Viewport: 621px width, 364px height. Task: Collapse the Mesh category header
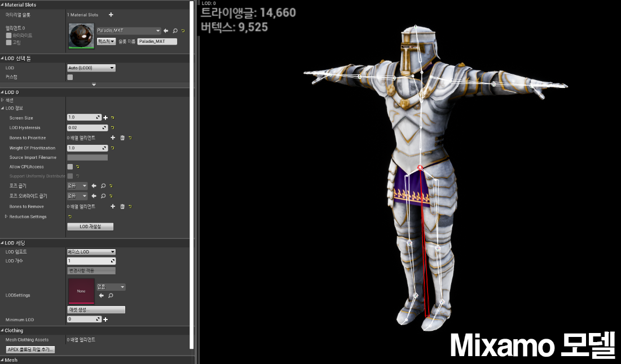point(2,360)
